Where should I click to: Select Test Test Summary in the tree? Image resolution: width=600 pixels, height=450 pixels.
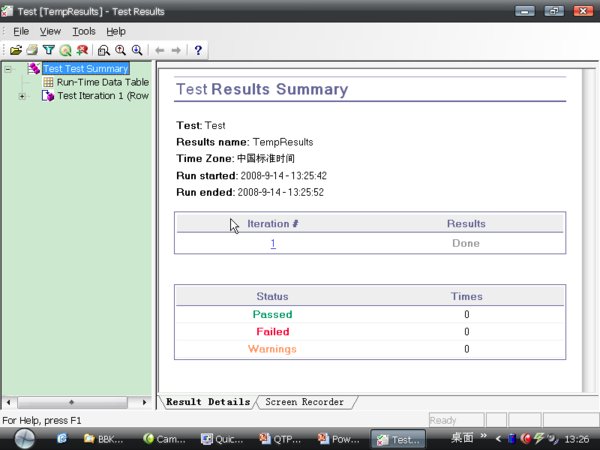pyautogui.click(x=86, y=68)
